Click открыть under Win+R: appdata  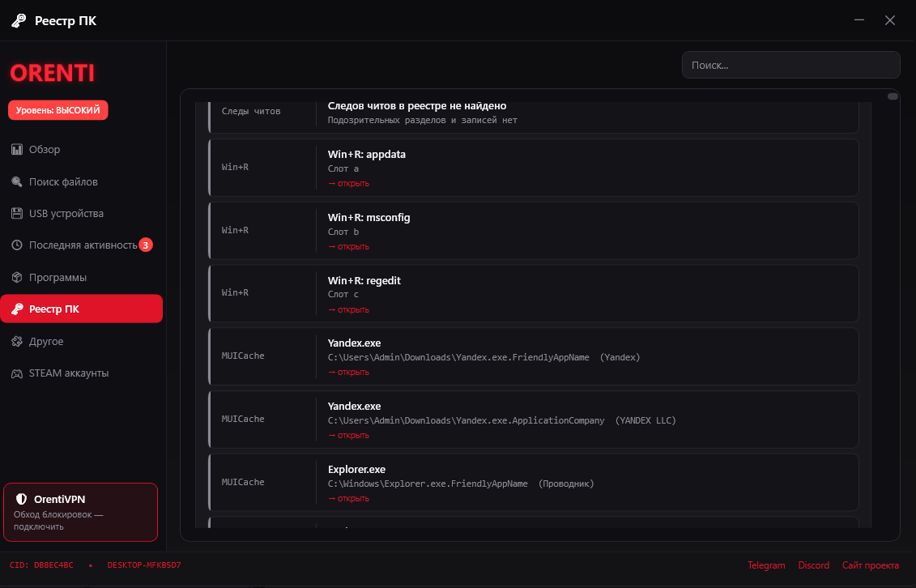[x=349, y=183]
